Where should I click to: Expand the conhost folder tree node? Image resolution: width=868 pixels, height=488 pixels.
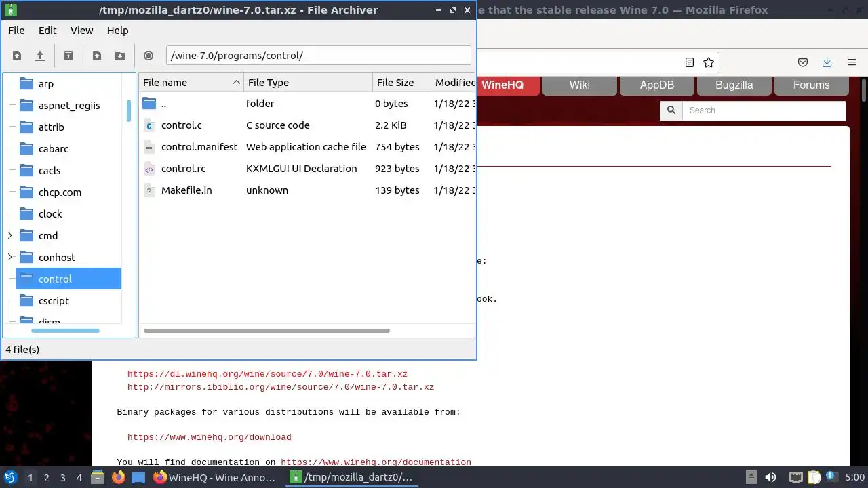[9, 258]
